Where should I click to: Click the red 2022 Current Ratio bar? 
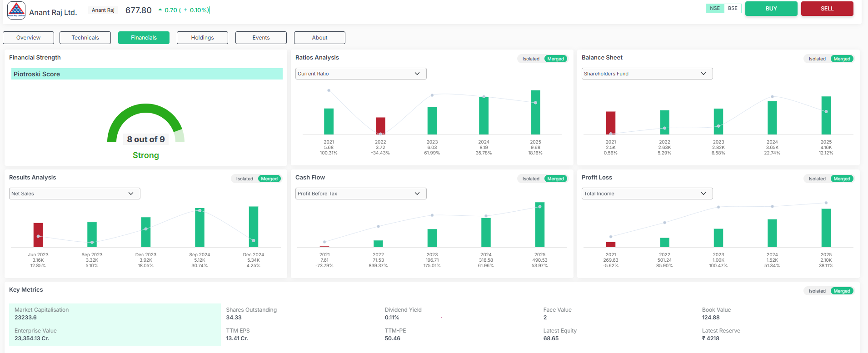380,126
